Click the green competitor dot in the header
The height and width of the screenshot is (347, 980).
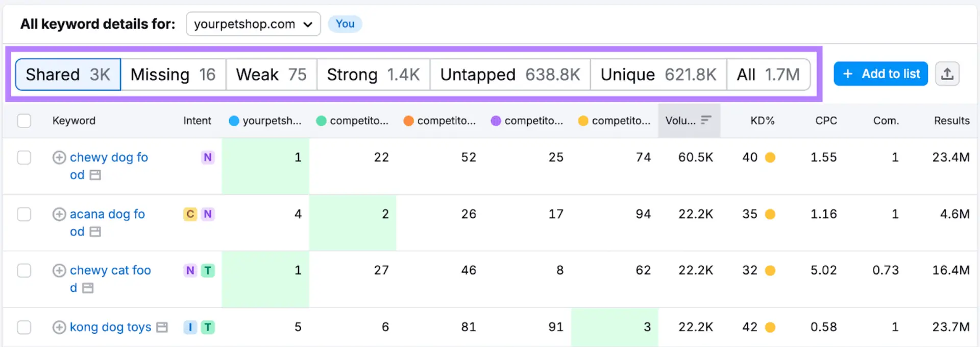(321, 121)
